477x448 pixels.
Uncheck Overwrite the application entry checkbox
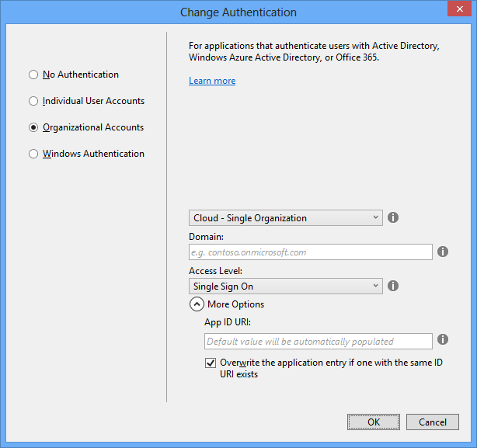[x=211, y=363]
